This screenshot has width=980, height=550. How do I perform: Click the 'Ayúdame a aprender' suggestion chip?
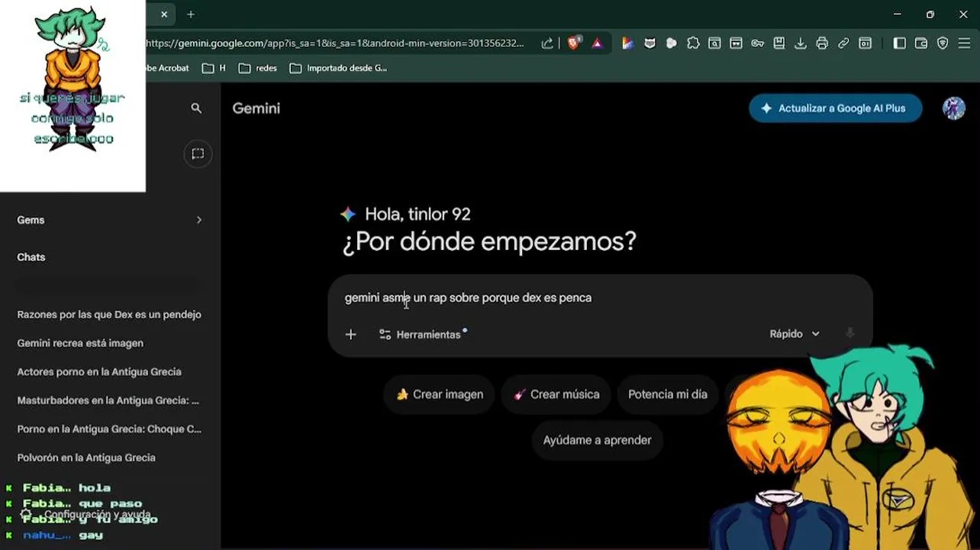click(x=597, y=440)
